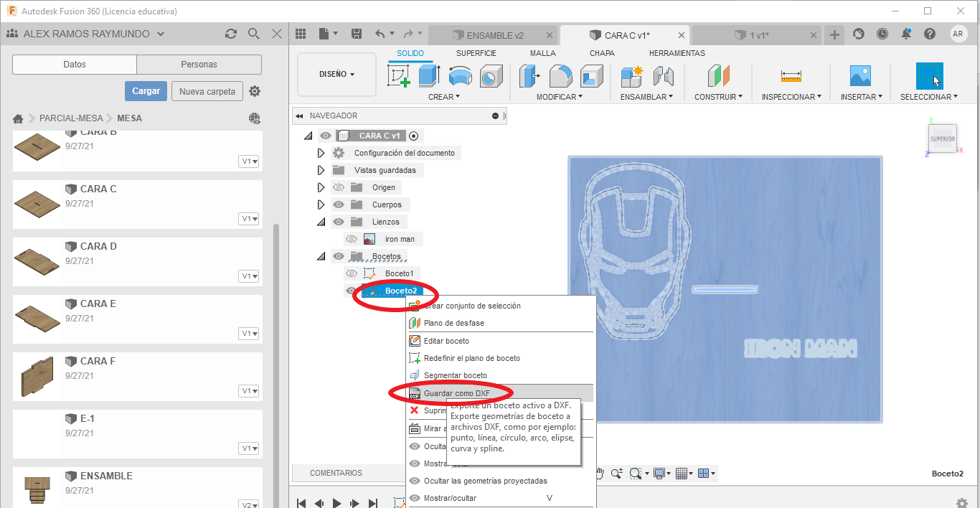This screenshot has height=508, width=980.
Task: Click the Offset Plane construct icon
Action: tap(718, 75)
